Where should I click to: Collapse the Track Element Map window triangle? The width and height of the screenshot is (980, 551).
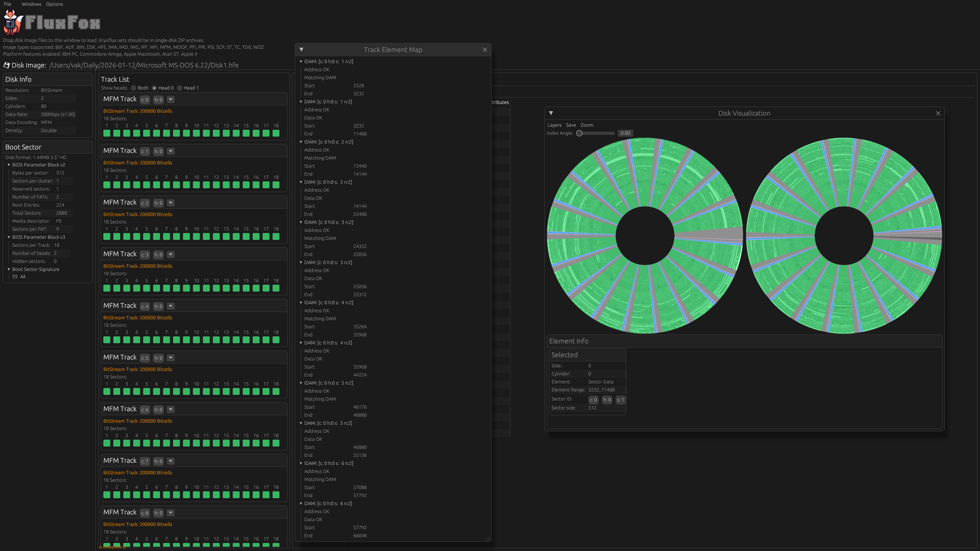pos(301,49)
